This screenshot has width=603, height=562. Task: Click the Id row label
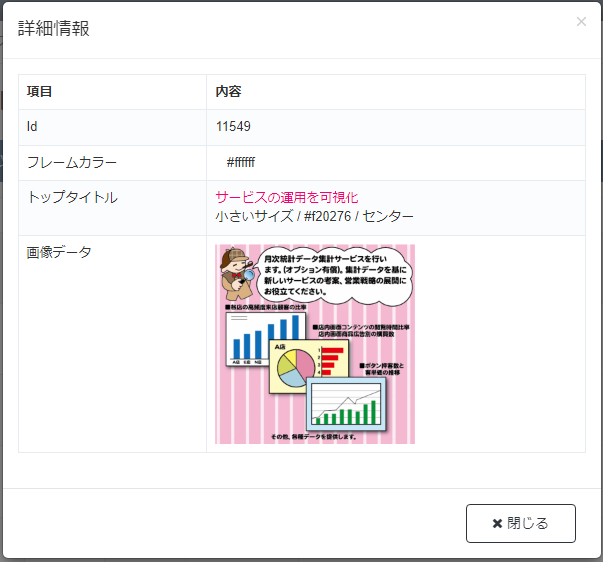[32, 127]
